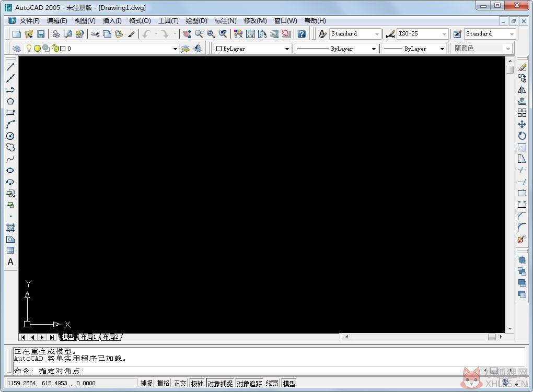Toggle 模型 space in status bar

point(289,383)
